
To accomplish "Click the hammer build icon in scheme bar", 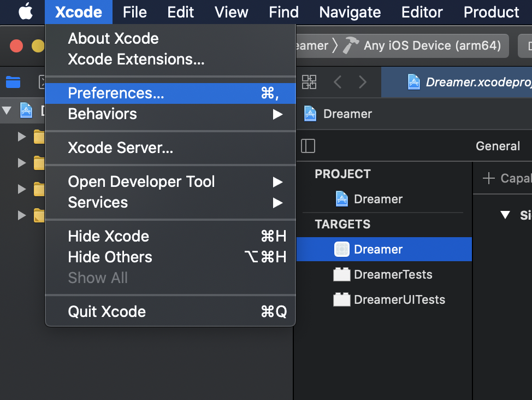I will (351, 45).
